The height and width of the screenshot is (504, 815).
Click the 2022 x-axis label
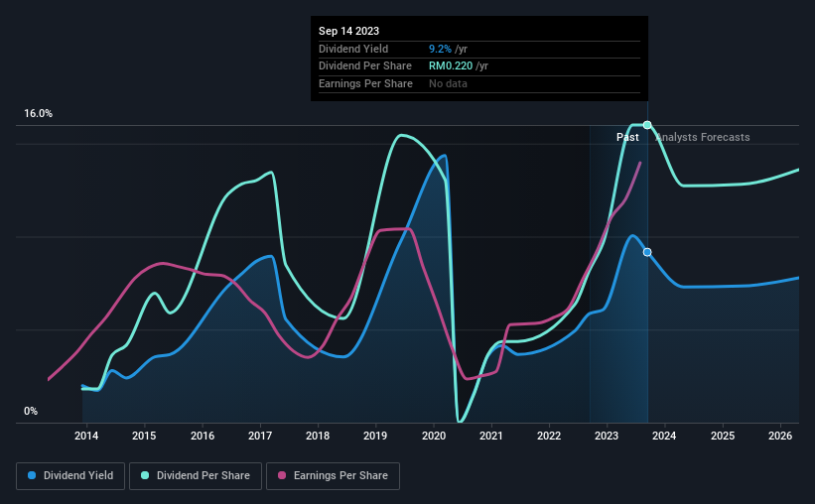pos(549,436)
